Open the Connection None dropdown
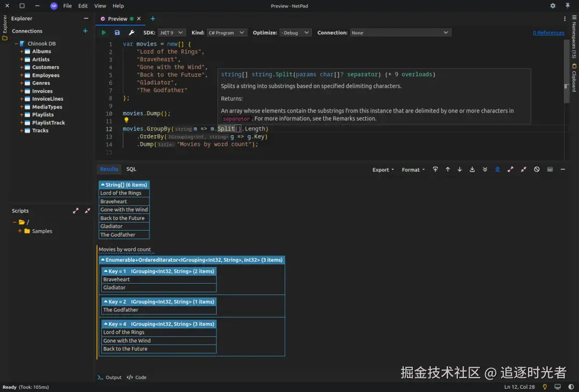This screenshot has height=392, width=579. [x=400, y=33]
